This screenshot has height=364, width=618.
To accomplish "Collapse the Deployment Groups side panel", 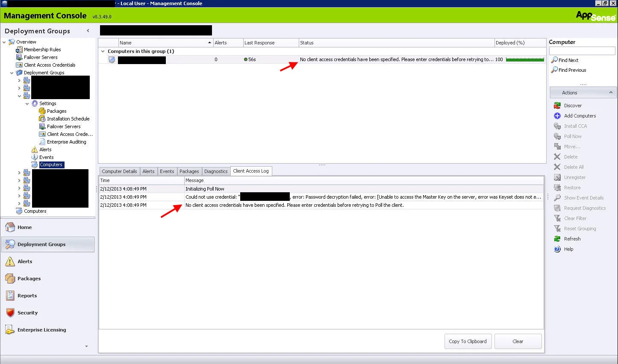I will (88, 31).
